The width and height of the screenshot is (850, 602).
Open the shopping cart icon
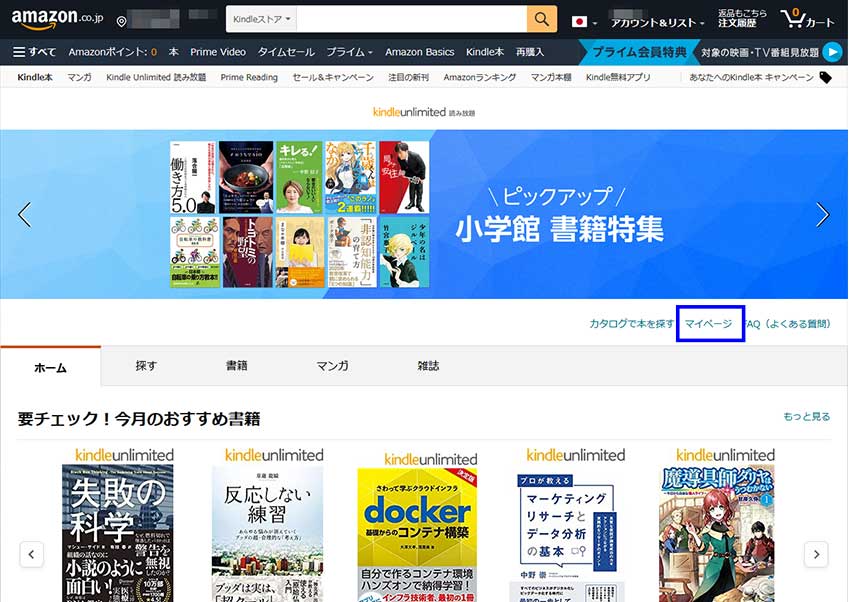pyautogui.click(x=807, y=19)
